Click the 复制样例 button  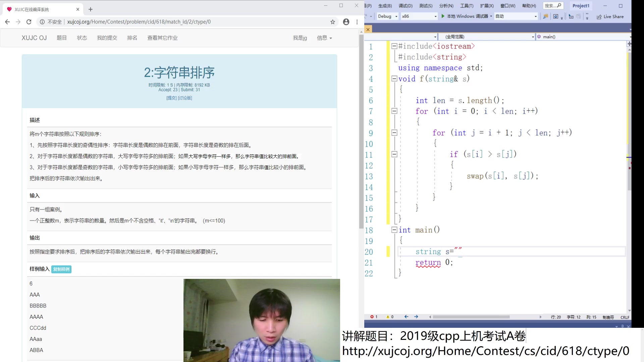point(61,269)
